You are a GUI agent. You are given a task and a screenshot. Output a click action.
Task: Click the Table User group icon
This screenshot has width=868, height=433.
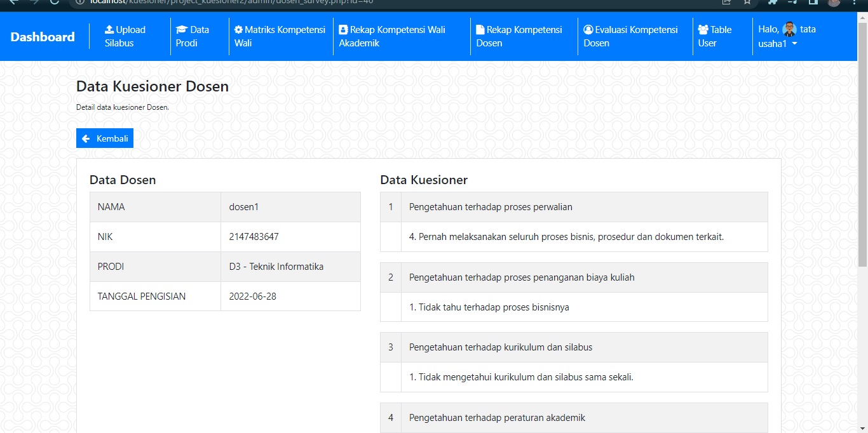click(x=703, y=29)
